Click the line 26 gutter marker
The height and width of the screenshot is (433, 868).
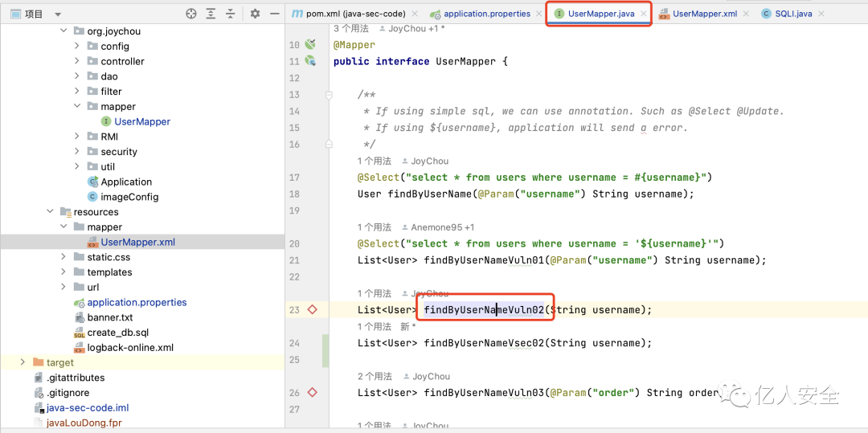point(312,393)
